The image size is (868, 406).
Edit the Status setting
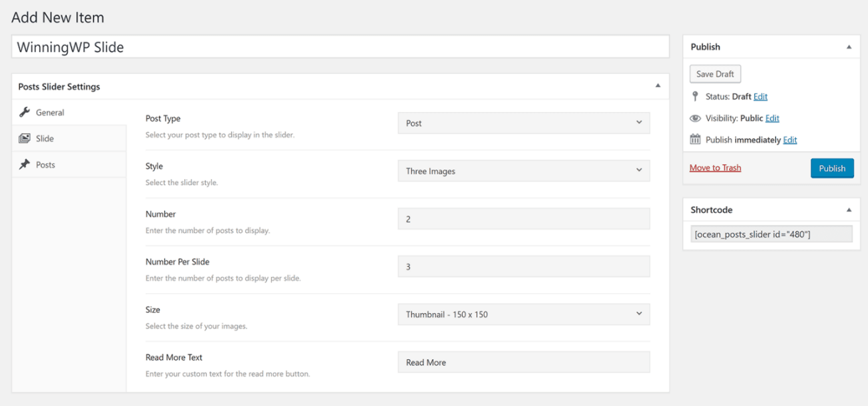761,96
